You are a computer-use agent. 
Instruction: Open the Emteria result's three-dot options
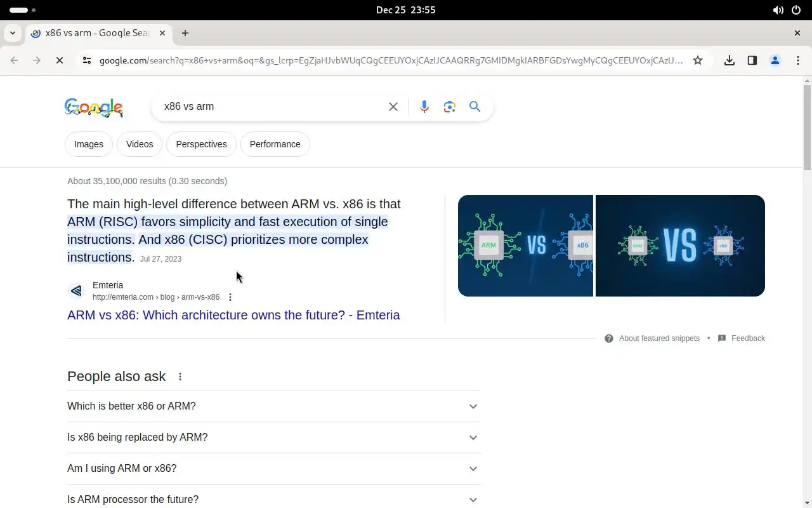tap(230, 297)
